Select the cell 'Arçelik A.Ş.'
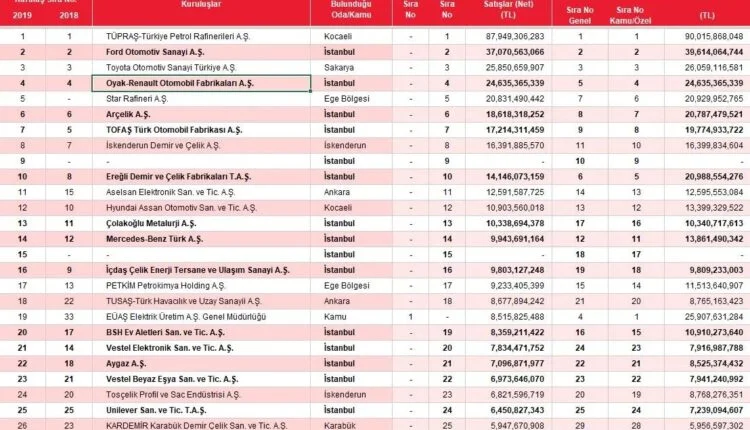This screenshot has width=750, height=430. click(201, 114)
